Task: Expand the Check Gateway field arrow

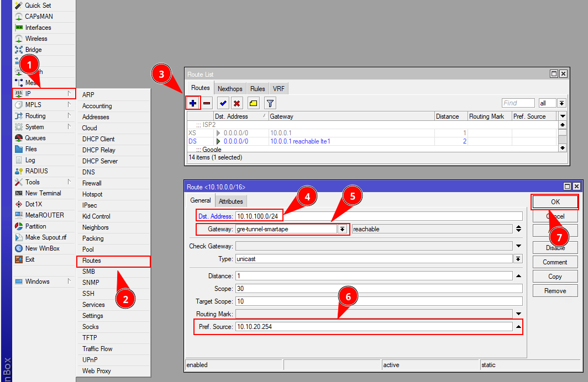Action: [518, 246]
